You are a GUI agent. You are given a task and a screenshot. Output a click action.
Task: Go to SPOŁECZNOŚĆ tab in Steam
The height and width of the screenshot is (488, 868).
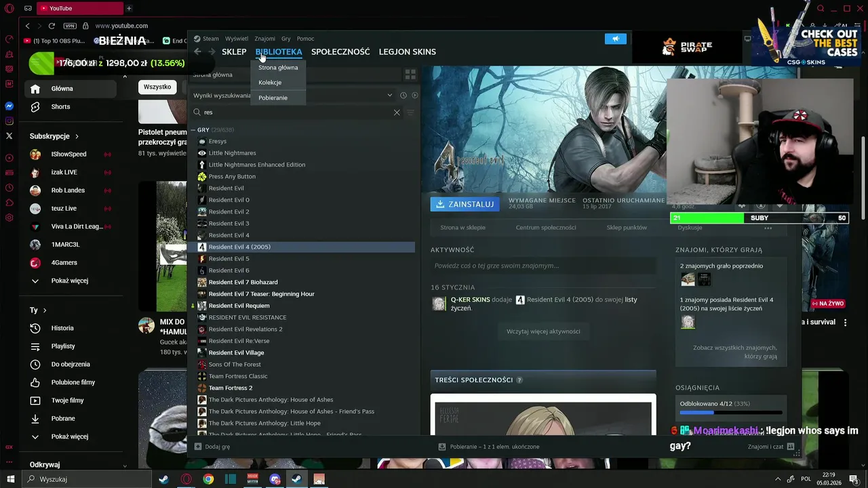340,52
